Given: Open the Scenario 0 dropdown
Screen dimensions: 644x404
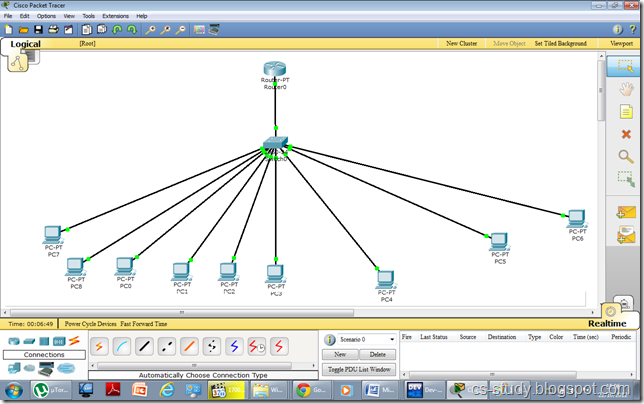Looking at the screenshot, I should click(367, 340).
